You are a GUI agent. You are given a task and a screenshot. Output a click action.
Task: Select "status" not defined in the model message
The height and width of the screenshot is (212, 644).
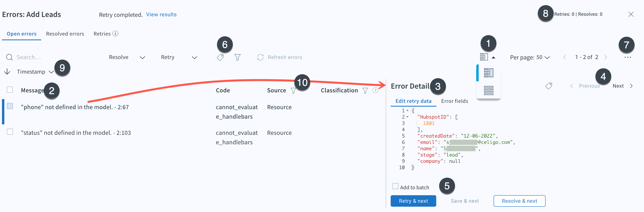76,133
